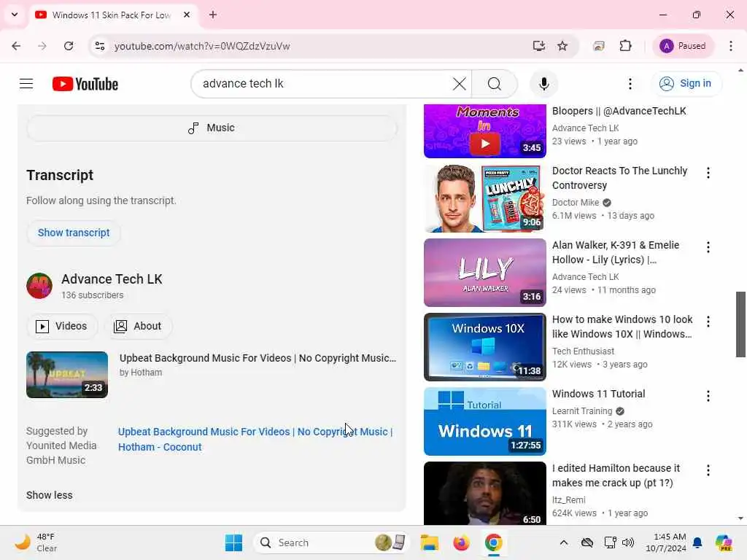Viewport: 747px width, 560px height.
Task: Open Upbeat Background Music song title
Action: [258, 358]
